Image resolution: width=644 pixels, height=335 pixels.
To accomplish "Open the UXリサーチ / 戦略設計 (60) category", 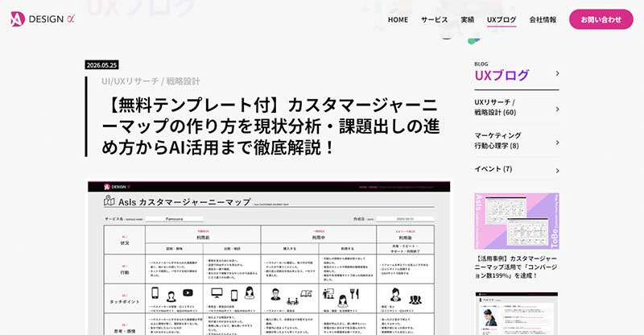I will pyautogui.click(x=495, y=107).
